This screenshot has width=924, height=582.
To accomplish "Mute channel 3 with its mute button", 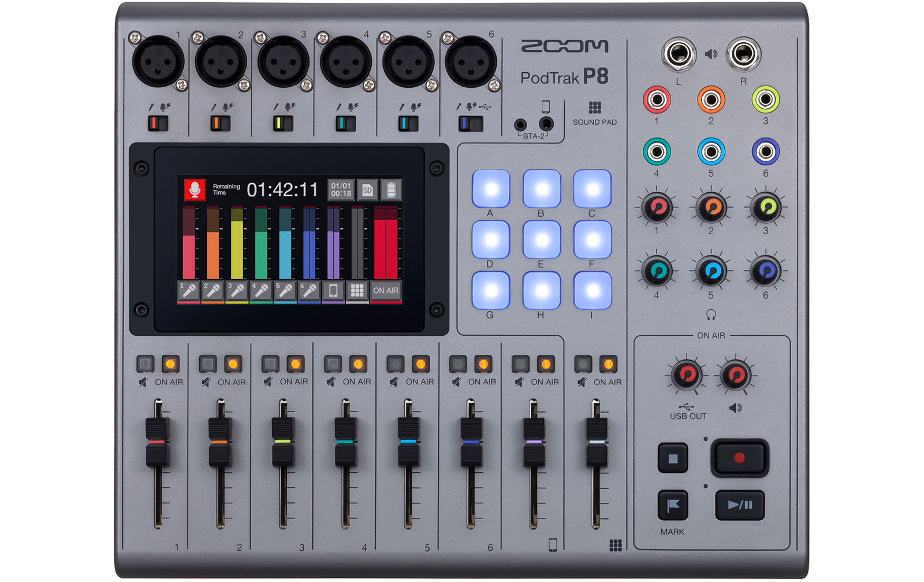I will tap(270, 364).
